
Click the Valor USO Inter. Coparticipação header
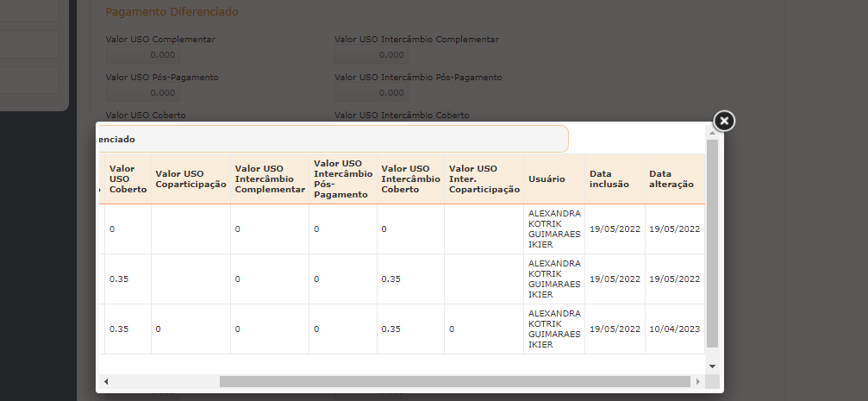point(484,179)
